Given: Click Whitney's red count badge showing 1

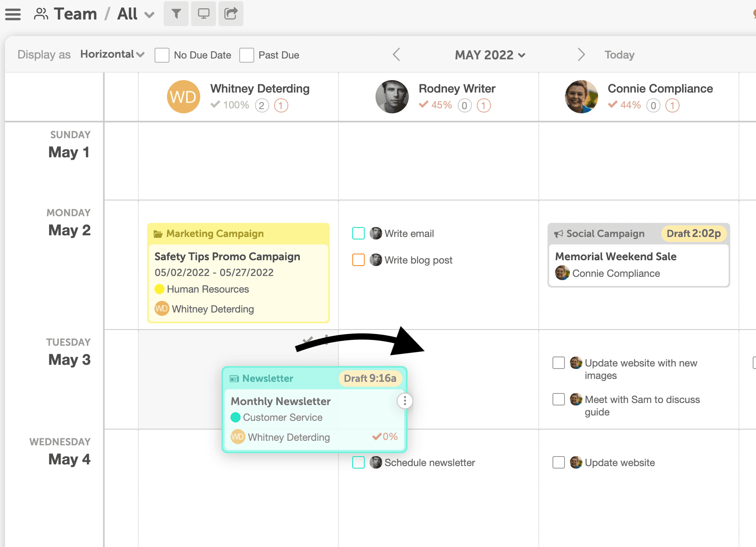Looking at the screenshot, I should 281,105.
